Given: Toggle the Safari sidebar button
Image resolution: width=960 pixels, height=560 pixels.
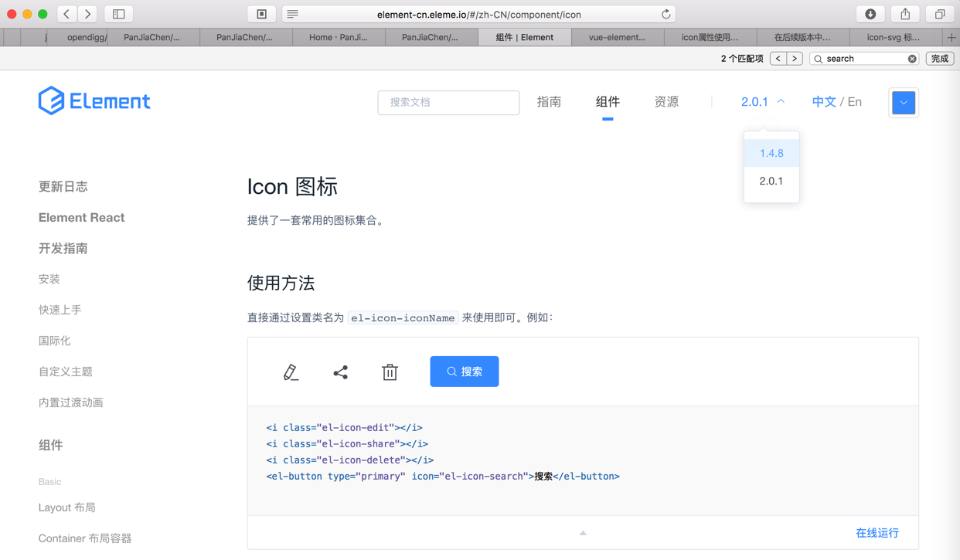Looking at the screenshot, I should click(119, 14).
